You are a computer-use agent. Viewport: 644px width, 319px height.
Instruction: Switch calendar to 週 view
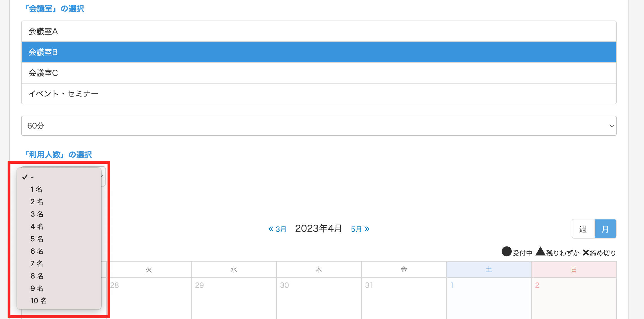pyautogui.click(x=583, y=229)
